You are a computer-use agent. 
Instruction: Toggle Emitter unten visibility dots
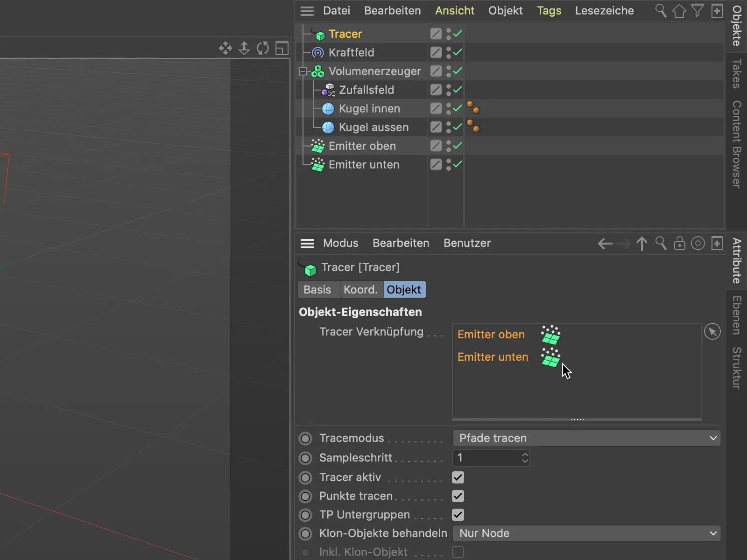tap(448, 165)
